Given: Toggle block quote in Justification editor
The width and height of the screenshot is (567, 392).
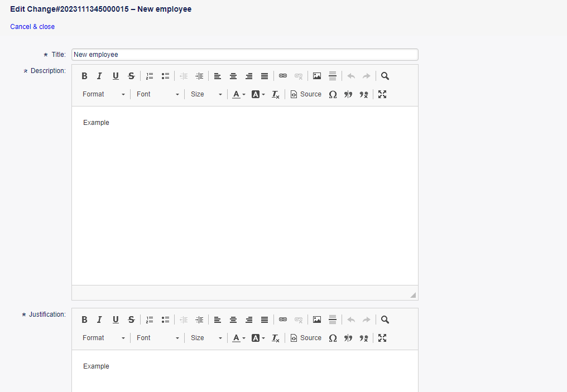Looking at the screenshot, I should pyautogui.click(x=348, y=338).
